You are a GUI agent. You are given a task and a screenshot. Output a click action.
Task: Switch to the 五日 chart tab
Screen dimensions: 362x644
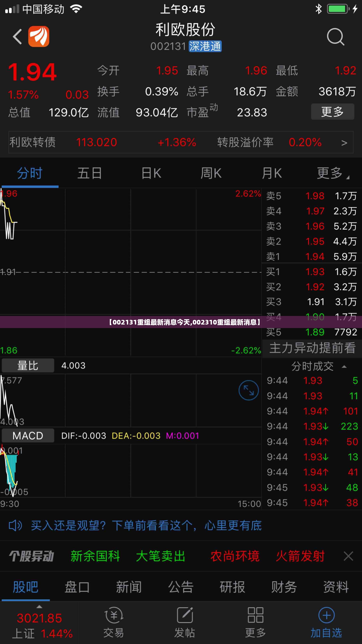pos(90,173)
